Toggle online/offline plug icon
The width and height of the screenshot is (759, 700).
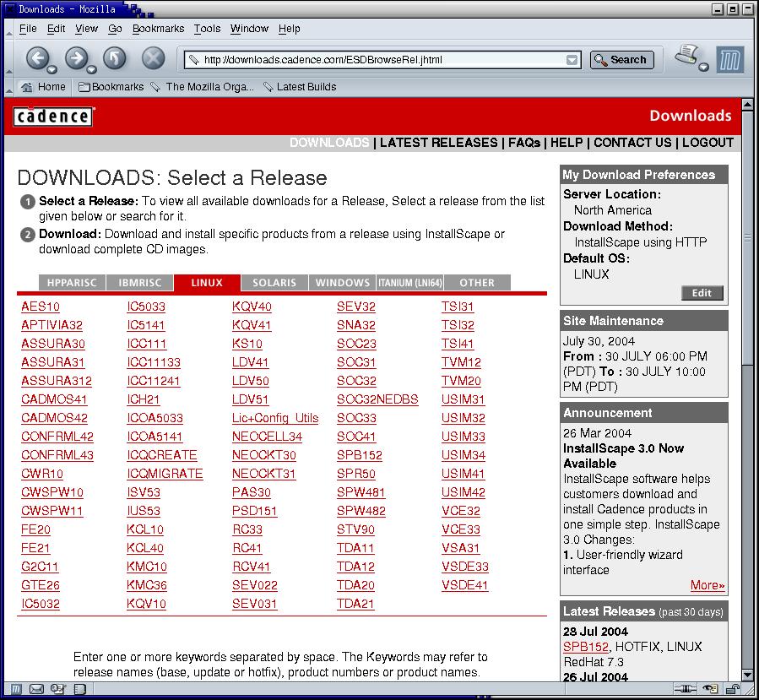click(686, 688)
